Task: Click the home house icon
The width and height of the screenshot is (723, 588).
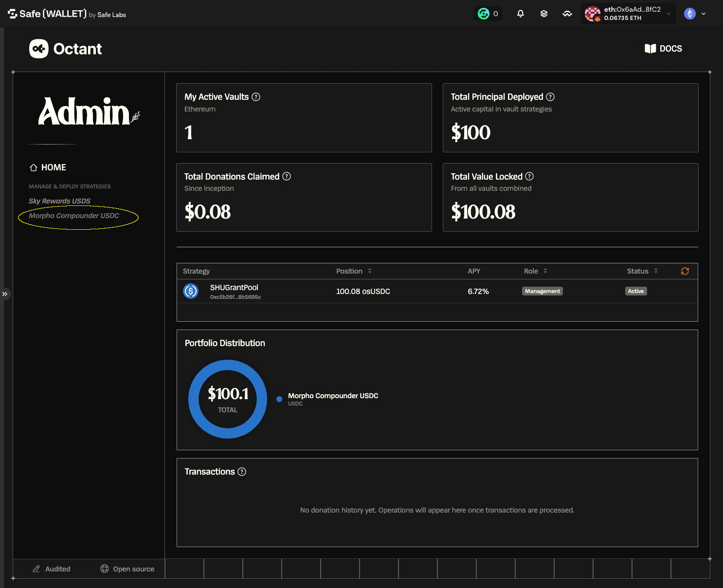Action: coord(34,167)
